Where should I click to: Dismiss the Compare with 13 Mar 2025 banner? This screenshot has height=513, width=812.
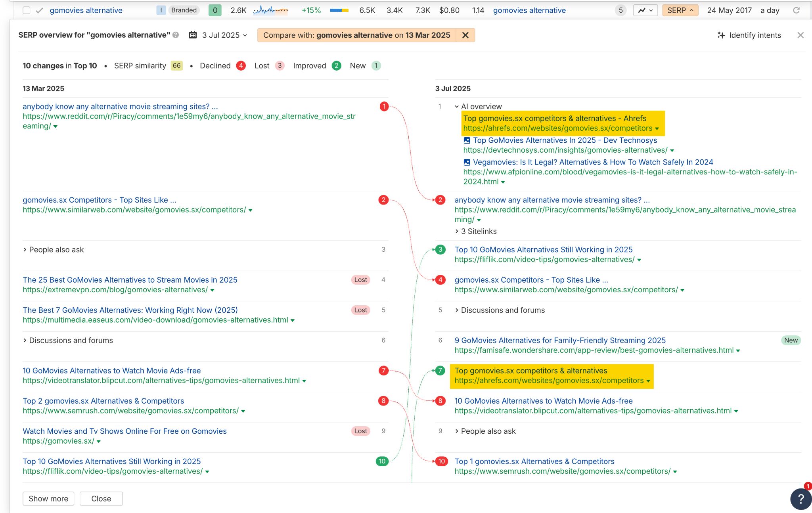coord(466,35)
